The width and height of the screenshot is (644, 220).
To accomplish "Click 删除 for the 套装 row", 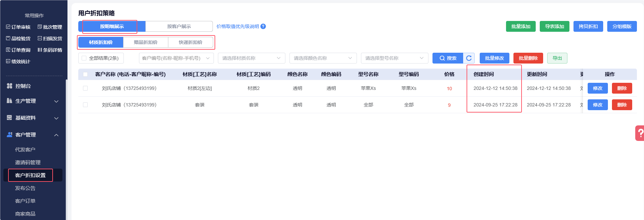I will [x=622, y=105].
